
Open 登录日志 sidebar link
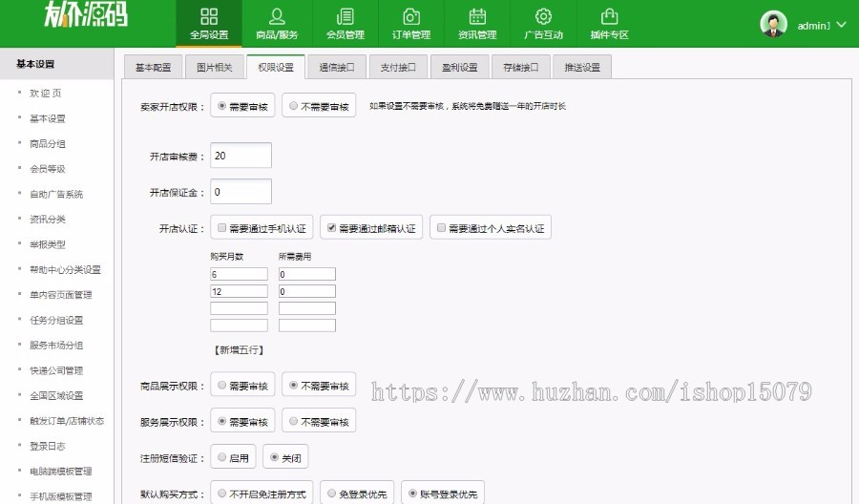[48, 446]
